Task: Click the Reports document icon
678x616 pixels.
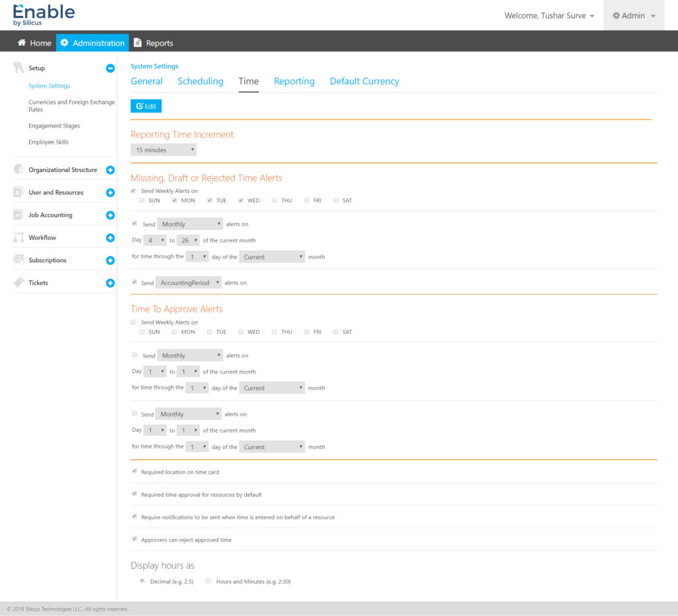Action: 138,42
